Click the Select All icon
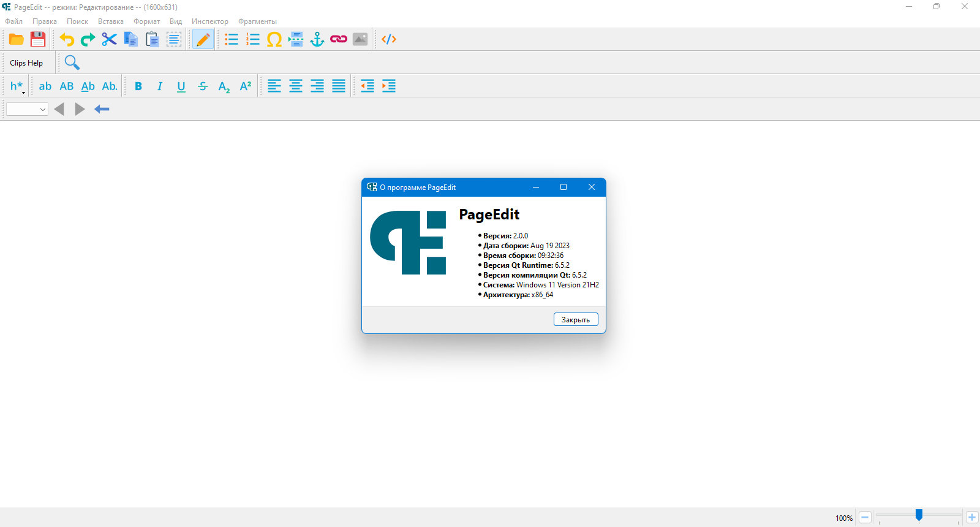Viewport: 980px width, 527px height. (174, 39)
